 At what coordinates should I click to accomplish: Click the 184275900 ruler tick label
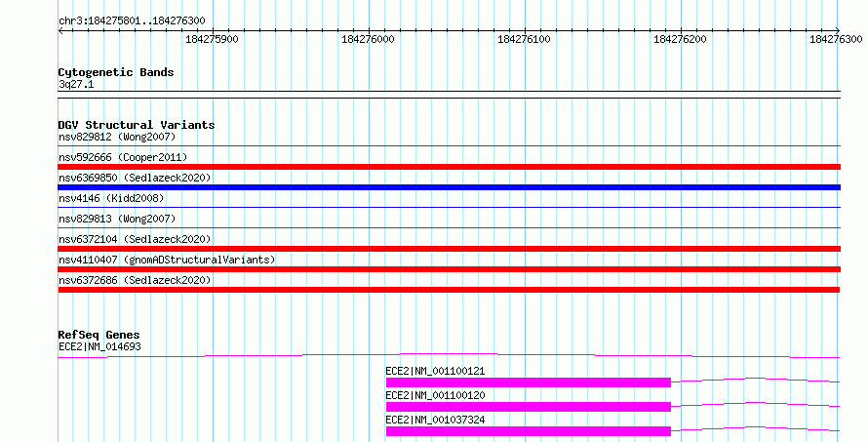click(212, 39)
